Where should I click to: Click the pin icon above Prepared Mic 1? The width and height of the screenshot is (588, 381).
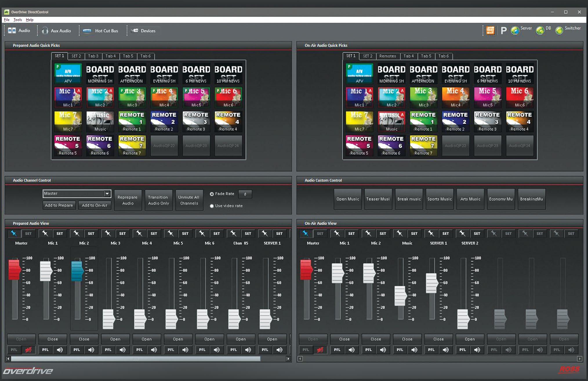pos(45,233)
